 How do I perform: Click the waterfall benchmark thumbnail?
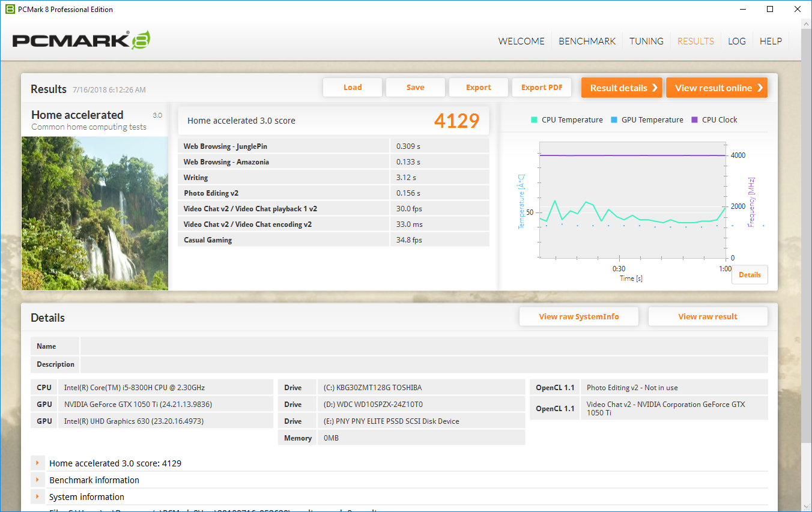coord(95,213)
